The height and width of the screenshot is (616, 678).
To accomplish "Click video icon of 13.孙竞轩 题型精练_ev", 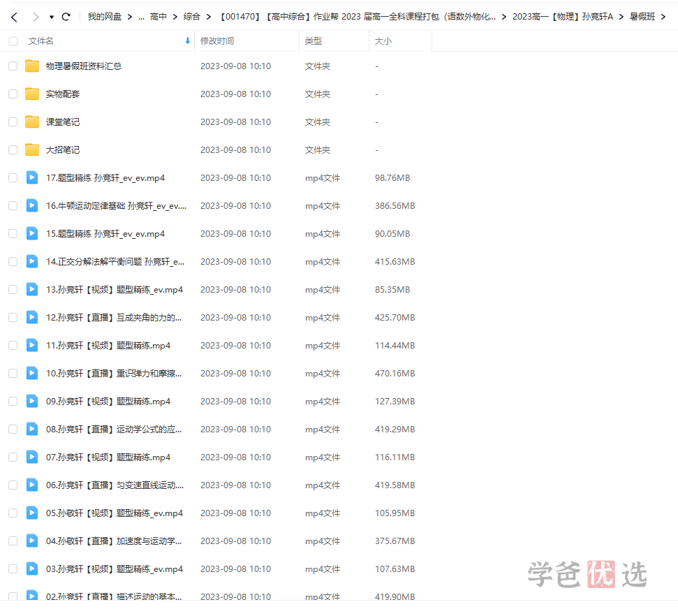I will click(x=32, y=289).
